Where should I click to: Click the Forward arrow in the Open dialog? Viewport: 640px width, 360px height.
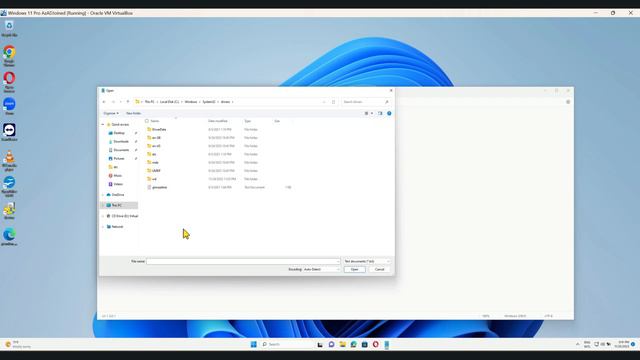tap(113, 102)
